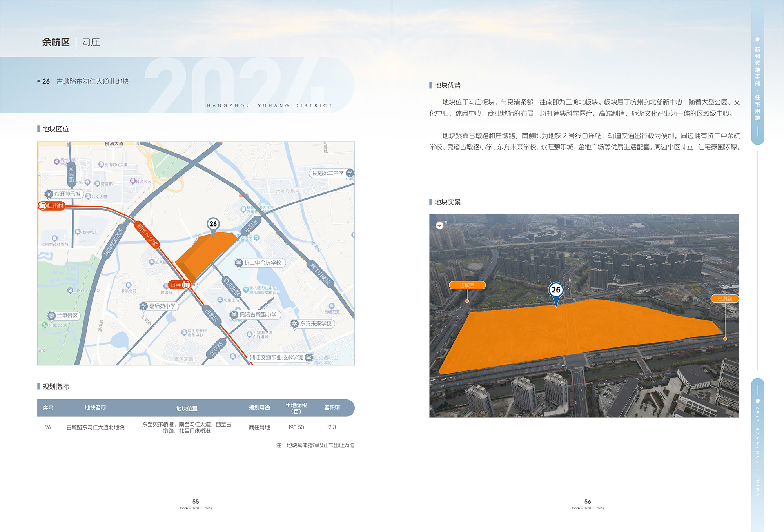Screen dimensions: 784x532
Task: Click the 序号 table column header
Action: [48, 408]
